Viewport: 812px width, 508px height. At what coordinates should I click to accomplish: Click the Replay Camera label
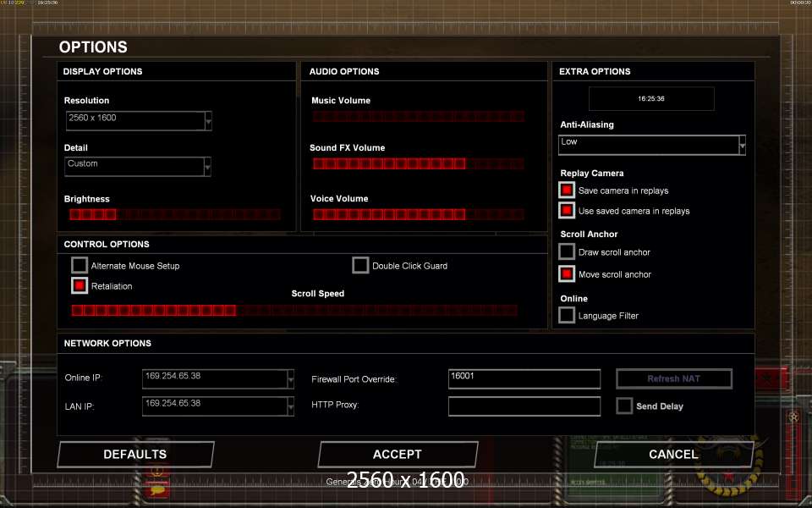(x=592, y=173)
